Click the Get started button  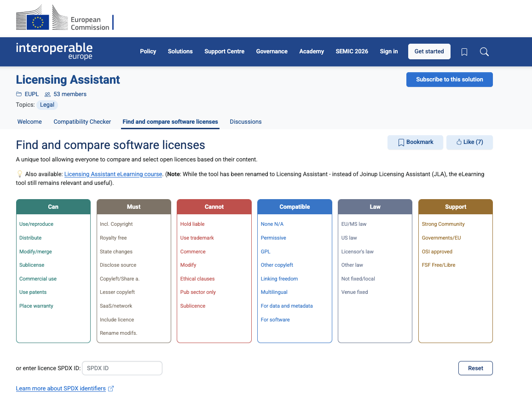click(x=429, y=52)
